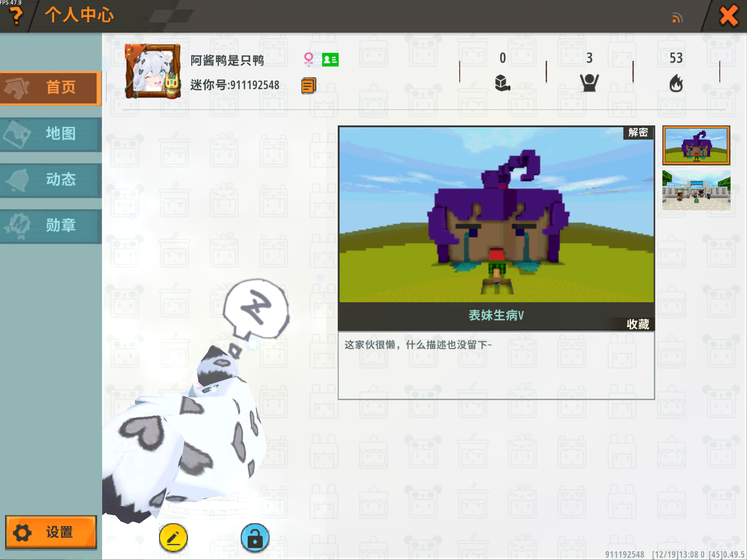Click the question mark help icon
The width and height of the screenshot is (747, 560).
click(x=16, y=15)
